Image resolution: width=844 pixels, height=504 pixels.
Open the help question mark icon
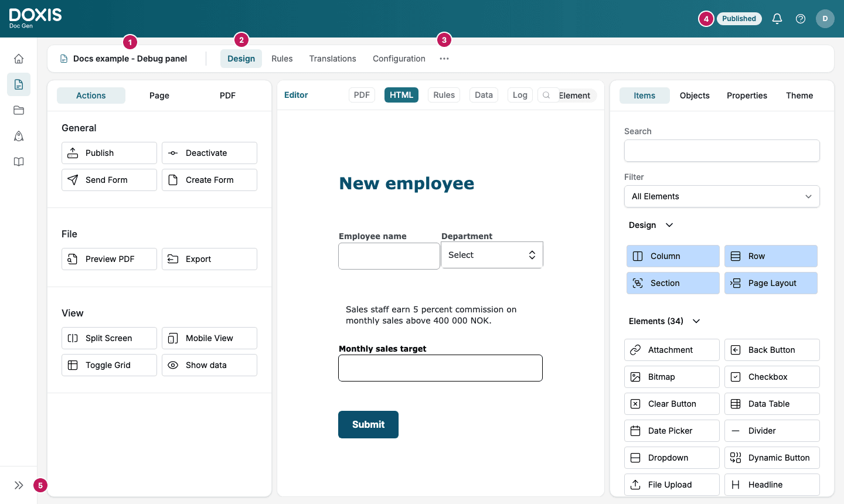[x=801, y=19]
